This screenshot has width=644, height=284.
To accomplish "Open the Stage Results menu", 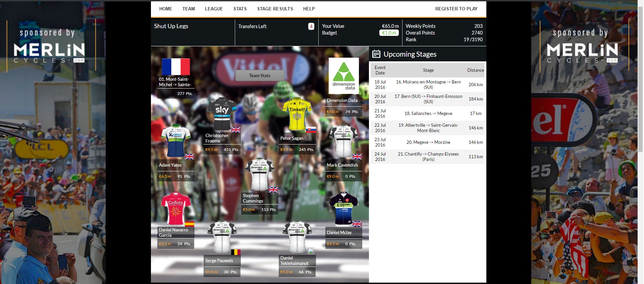I will 275,9.
